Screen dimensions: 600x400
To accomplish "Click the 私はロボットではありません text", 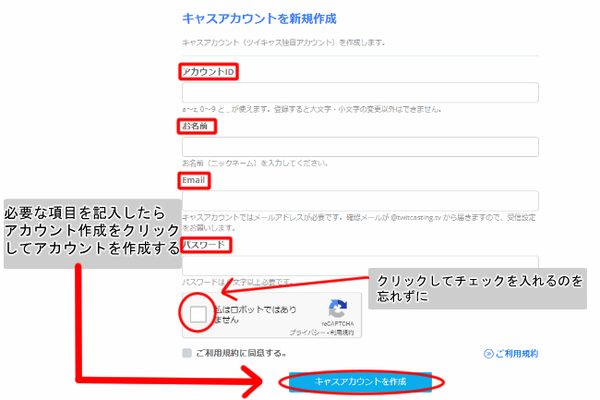I will pos(255,314).
